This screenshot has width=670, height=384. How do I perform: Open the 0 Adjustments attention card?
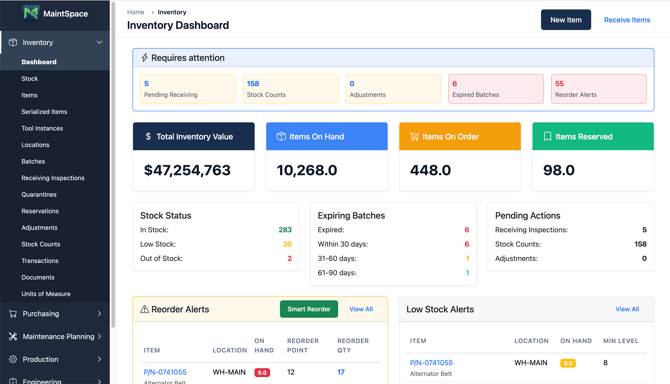(393, 89)
